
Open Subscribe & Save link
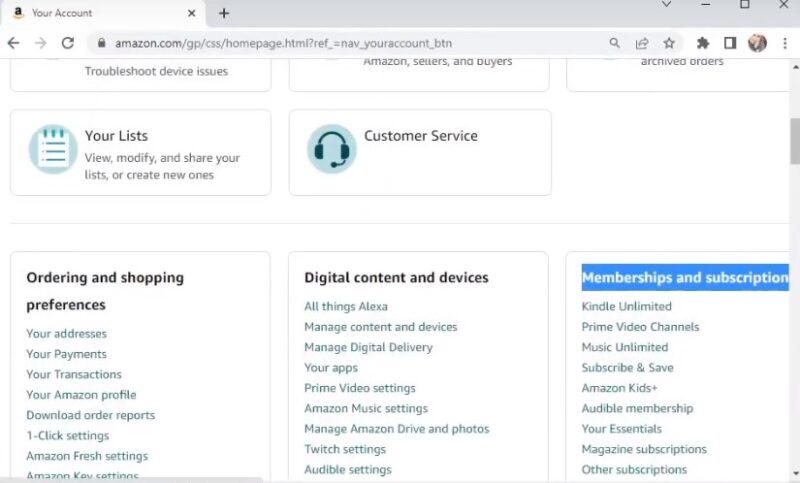pos(628,368)
